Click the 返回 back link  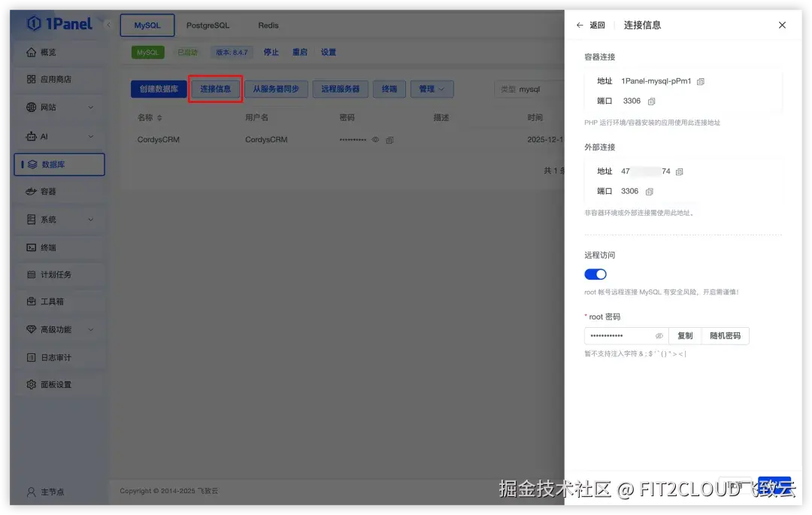(597, 25)
